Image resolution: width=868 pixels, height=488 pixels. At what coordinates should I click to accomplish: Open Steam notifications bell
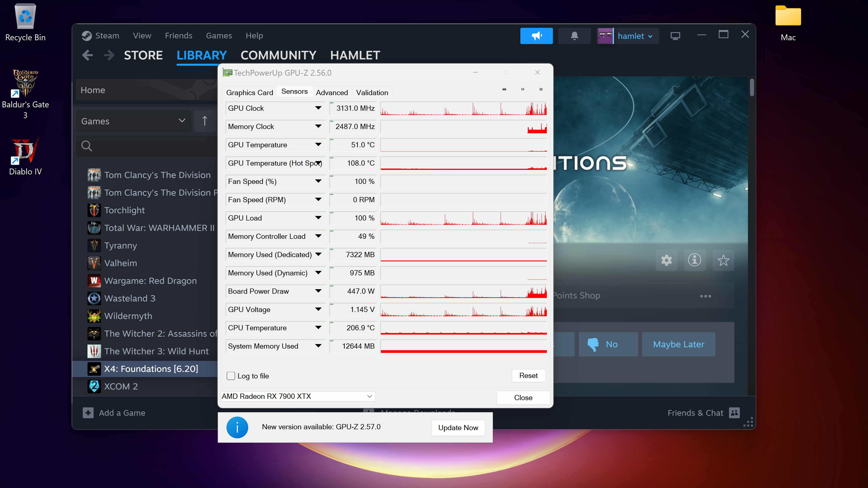click(x=574, y=36)
